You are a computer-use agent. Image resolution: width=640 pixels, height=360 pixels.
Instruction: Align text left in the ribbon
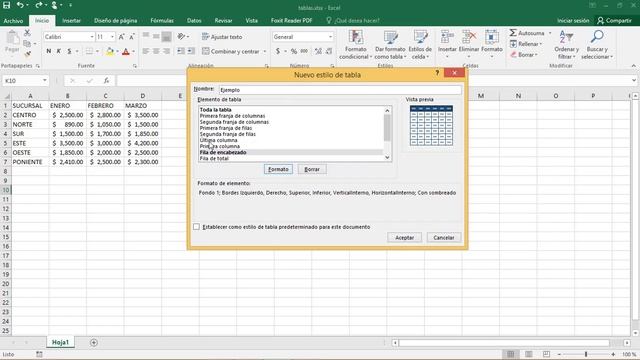tap(146, 51)
